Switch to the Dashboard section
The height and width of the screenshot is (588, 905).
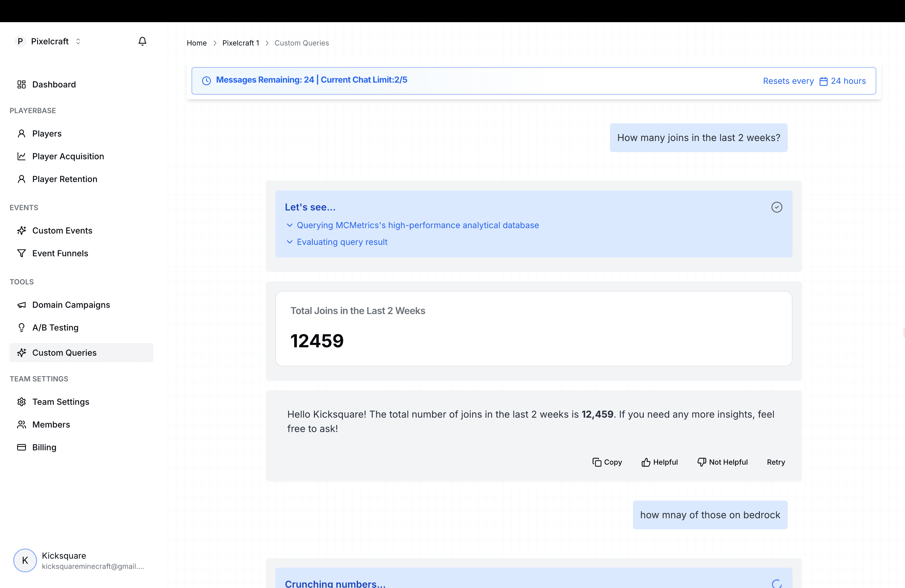pos(54,84)
